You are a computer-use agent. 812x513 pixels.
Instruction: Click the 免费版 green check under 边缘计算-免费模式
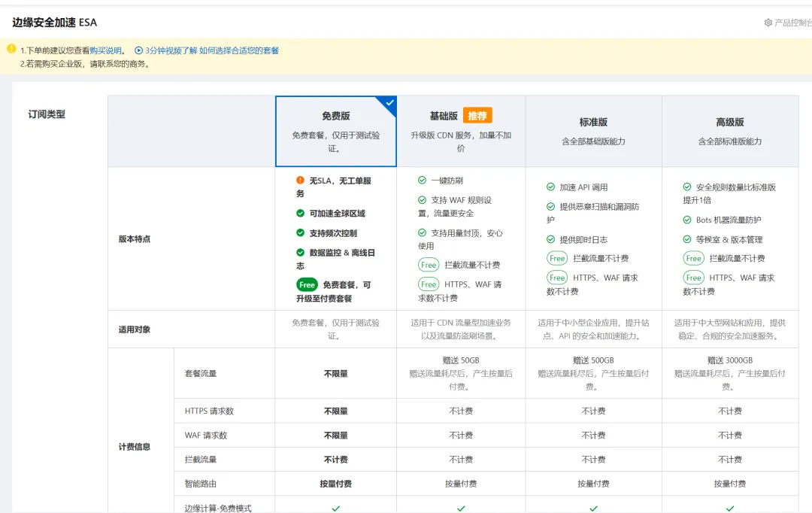coord(335,508)
